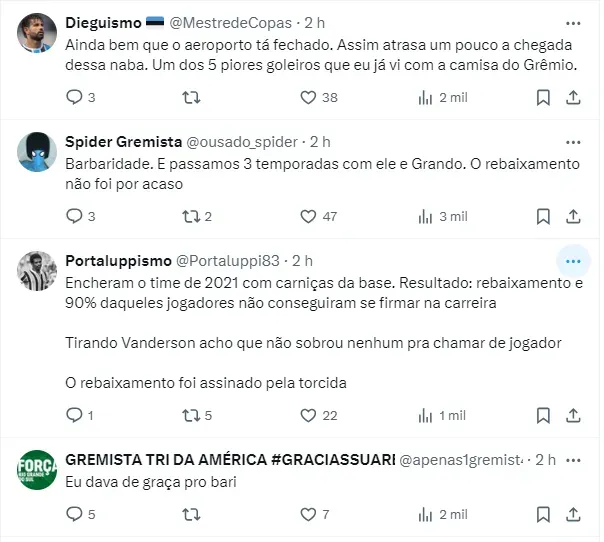Click the Portaluppismo avatar photo
Image resolution: width=604 pixels, height=542 pixels.
click(x=38, y=271)
